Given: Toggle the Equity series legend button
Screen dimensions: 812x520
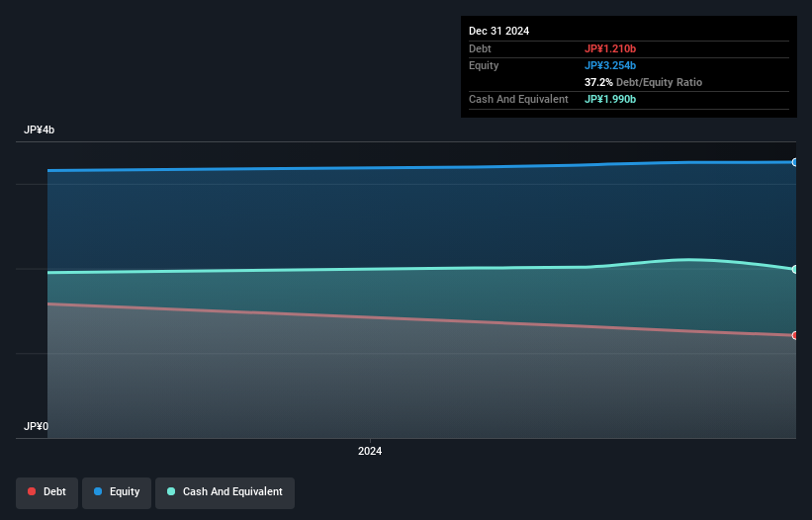Looking at the screenshot, I should click(117, 492).
